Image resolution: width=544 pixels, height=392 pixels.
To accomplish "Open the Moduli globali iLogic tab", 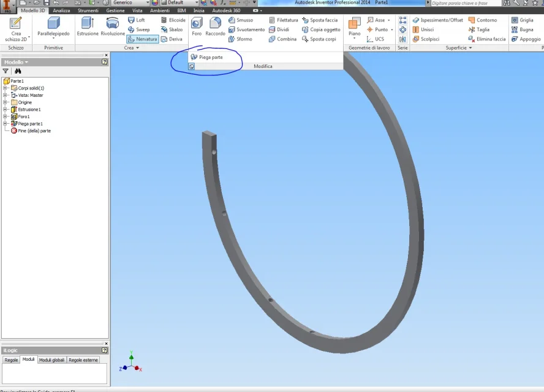I will coord(51,360).
